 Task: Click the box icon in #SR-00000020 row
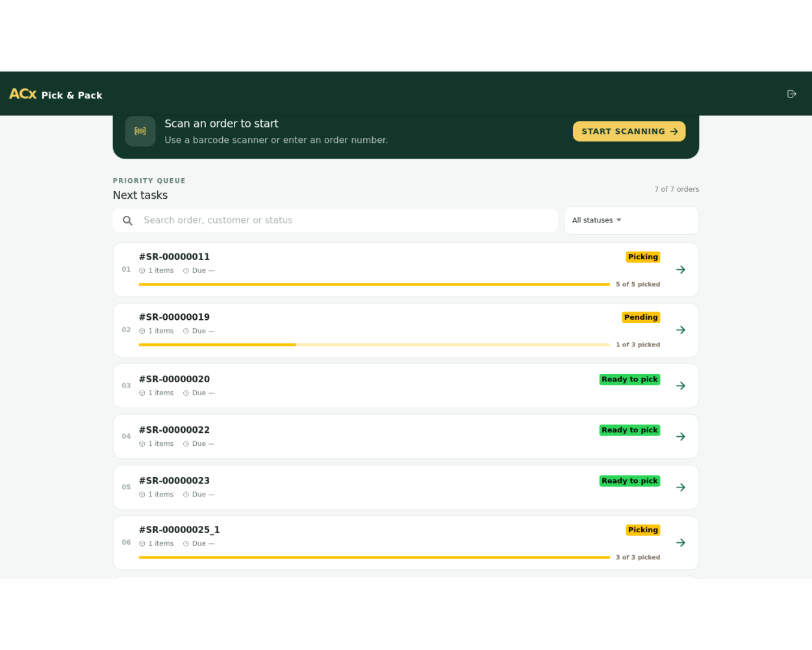click(x=142, y=393)
